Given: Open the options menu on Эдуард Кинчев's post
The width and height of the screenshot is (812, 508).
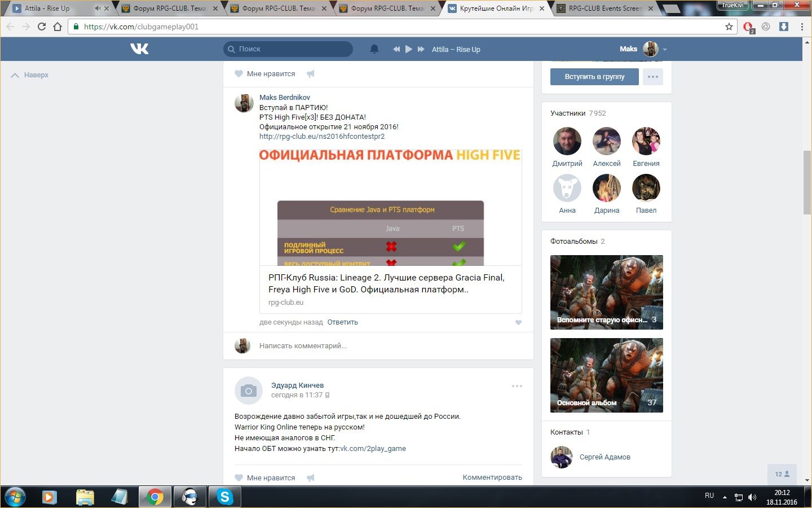Looking at the screenshot, I should [x=517, y=386].
